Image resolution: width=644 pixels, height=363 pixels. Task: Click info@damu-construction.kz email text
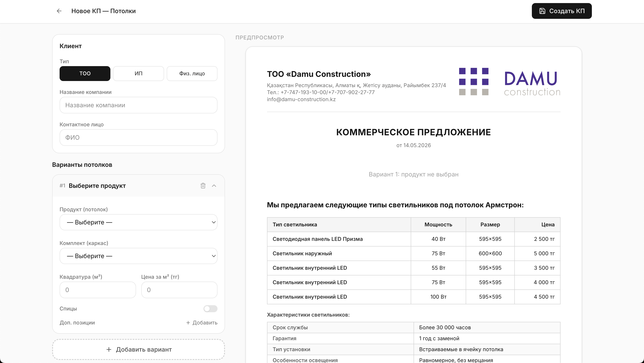[301, 99]
